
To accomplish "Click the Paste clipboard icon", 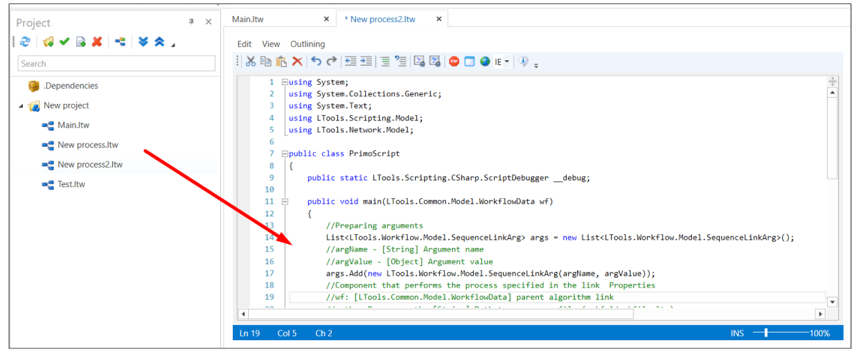I will coord(281,62).
